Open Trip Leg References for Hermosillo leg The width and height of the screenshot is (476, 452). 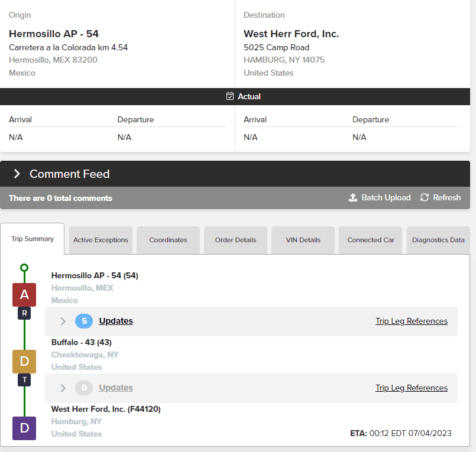coord(412,321)
